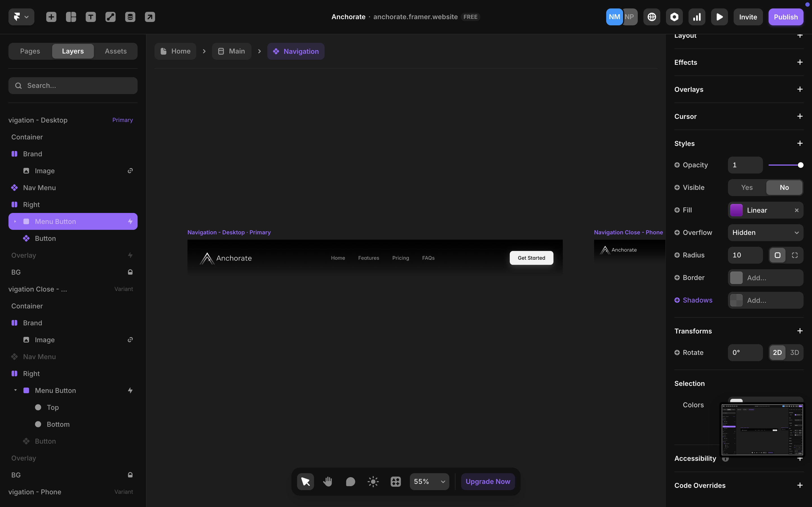Click the Preview play button
Viewport: 812px width, 507px height.
pos(719,17)
